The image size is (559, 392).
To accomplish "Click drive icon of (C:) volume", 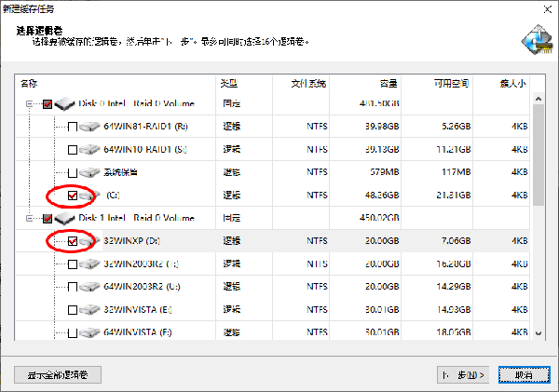I will (x=89, y=196).
